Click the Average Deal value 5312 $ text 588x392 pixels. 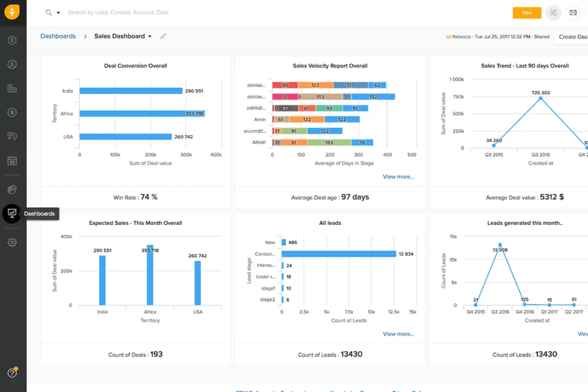525,197
